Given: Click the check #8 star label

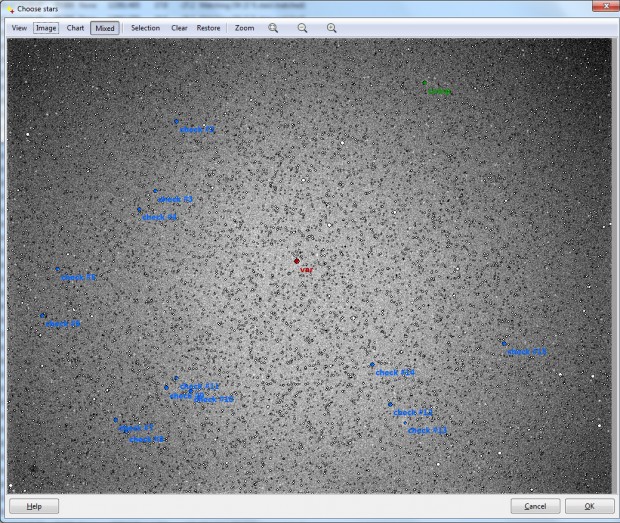Looking at the screenshot, I should (x=146, y=440).
